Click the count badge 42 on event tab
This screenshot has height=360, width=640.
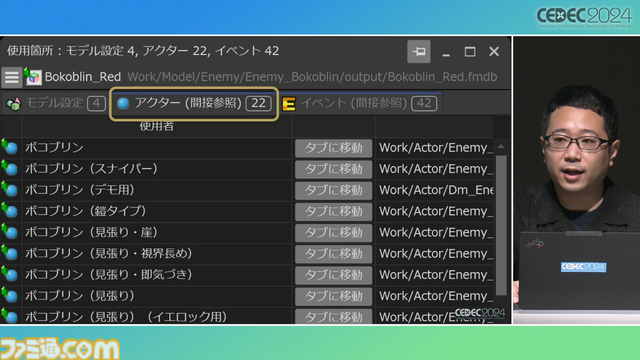(424, 103)
